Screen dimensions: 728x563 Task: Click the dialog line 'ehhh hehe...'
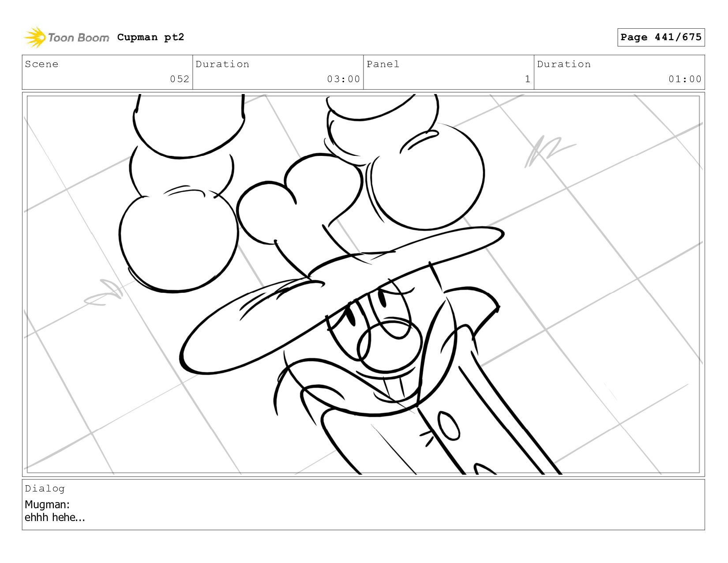(x=55, y=517)
